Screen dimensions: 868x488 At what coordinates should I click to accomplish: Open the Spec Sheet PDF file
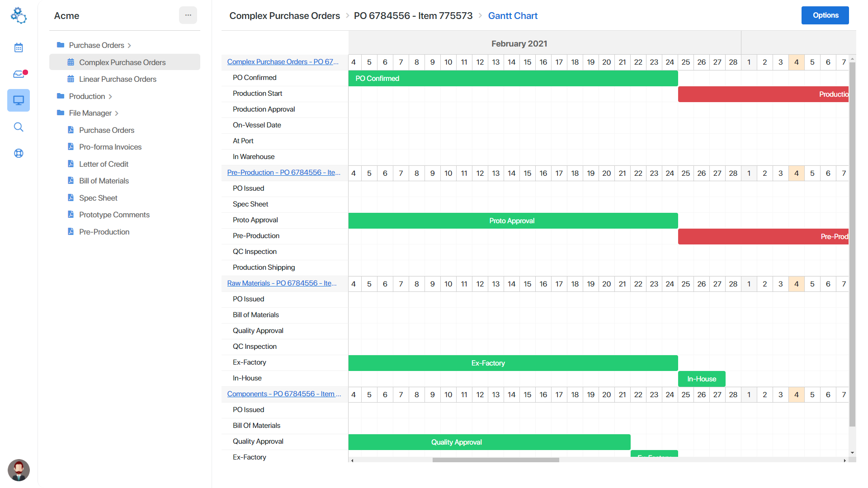pos(98,198)
